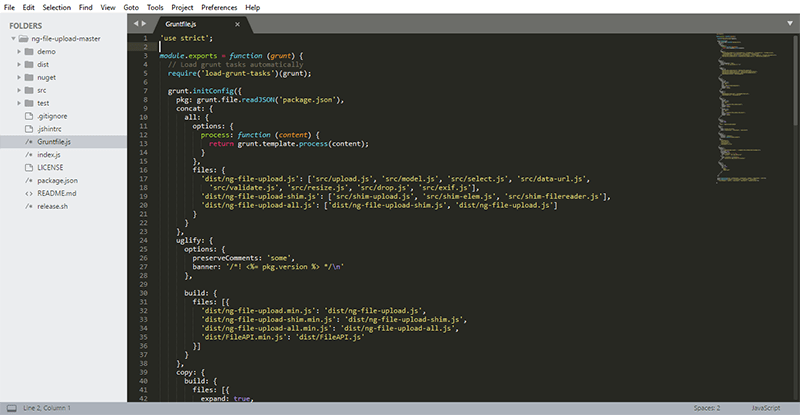Click the package.json code file icon

29,181
